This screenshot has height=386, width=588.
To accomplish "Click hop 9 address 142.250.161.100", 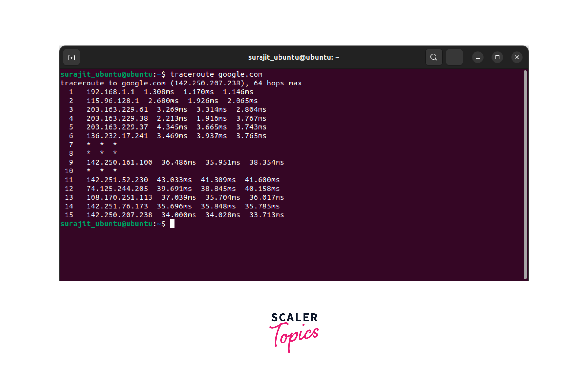I will pyautogui.click(x=119, y=162).
